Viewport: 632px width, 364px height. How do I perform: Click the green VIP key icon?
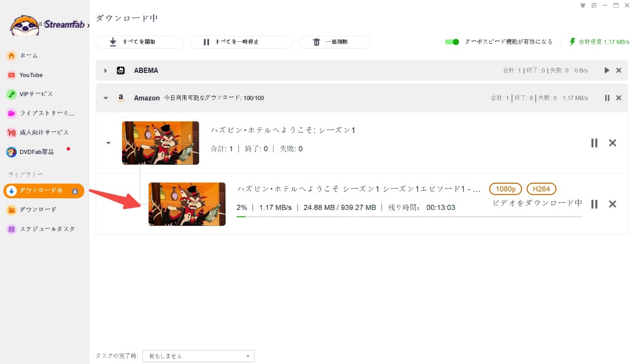(x=11, y=94)
